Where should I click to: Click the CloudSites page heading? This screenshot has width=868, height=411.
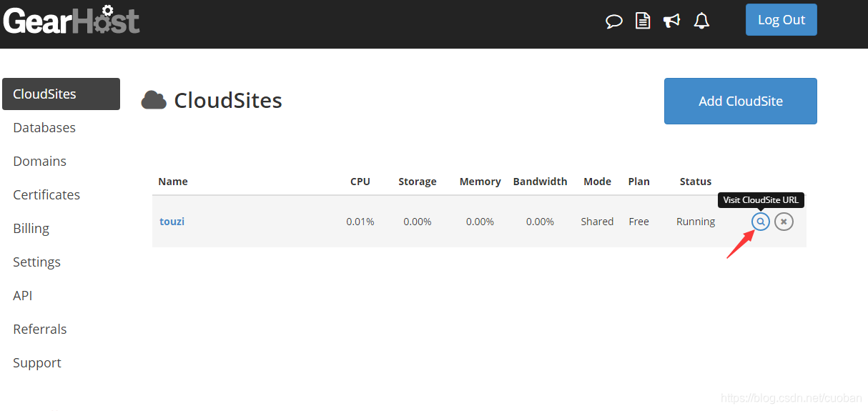click(228, 101)
